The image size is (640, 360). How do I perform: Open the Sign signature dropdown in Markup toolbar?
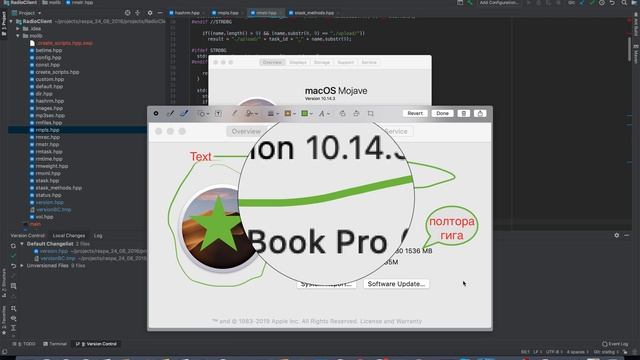tap(251, 113)
